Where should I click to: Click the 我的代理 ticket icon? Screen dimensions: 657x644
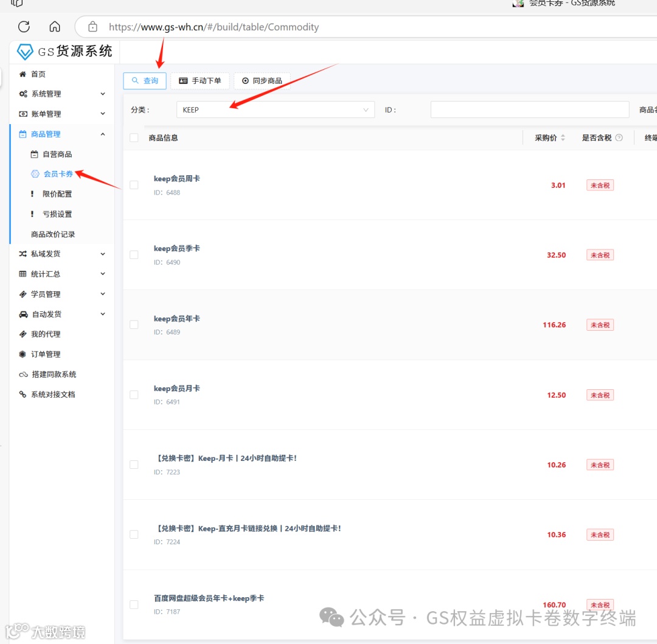point(23,334)
